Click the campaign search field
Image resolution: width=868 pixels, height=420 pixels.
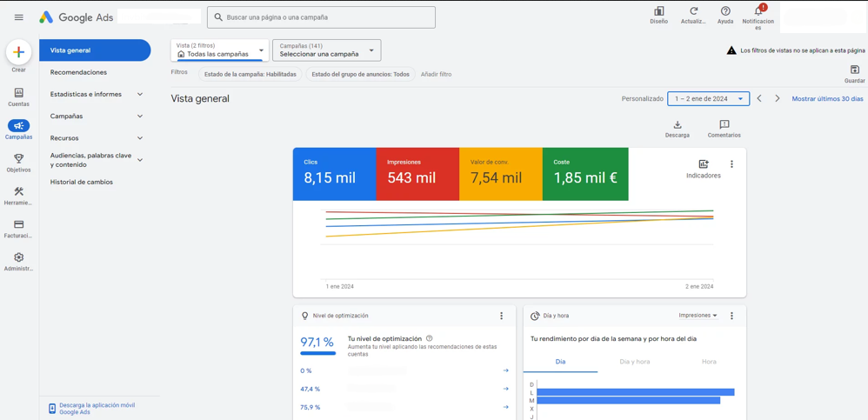tap(322, 17)
